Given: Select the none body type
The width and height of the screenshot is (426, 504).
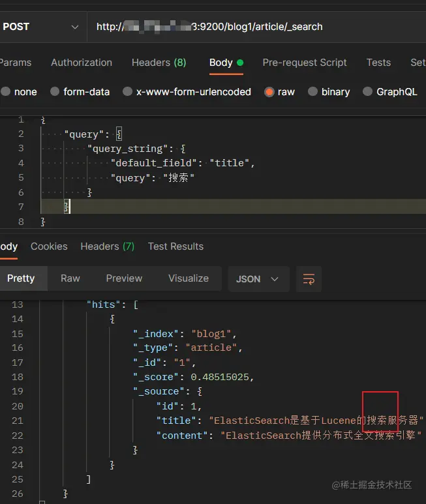Looking at the screenshot, I should [x=19, y=92].
